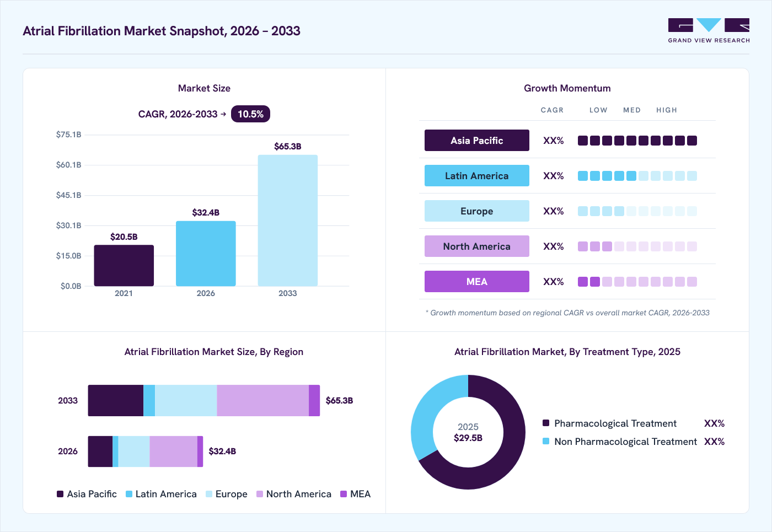Click the Latin America region label

pos(477,176)
